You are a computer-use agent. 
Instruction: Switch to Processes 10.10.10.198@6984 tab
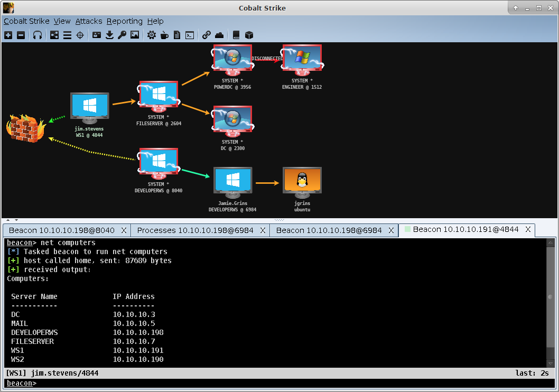click(195, 230)
